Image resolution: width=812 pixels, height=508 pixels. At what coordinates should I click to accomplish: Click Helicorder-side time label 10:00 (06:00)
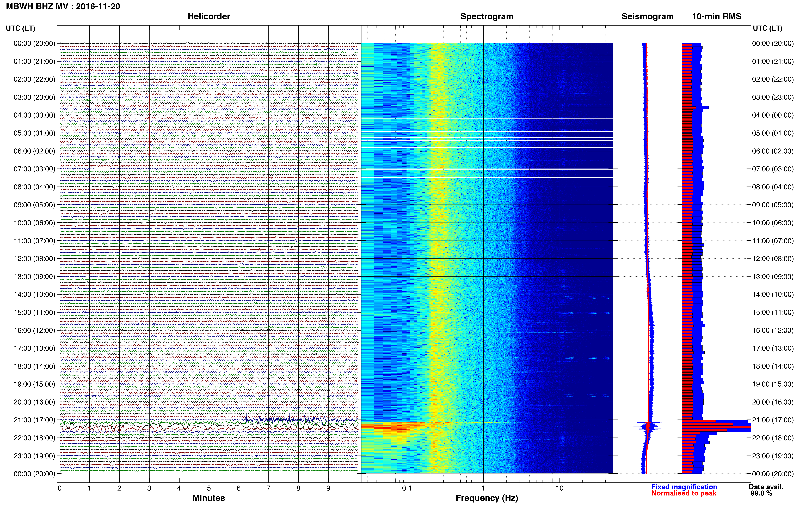34,223
